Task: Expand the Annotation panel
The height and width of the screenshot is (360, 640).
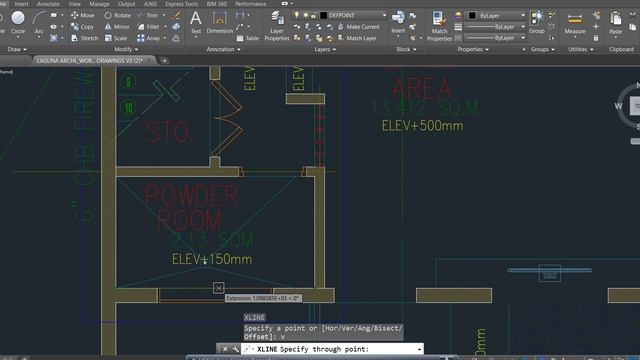Action: tap(223, 49)
